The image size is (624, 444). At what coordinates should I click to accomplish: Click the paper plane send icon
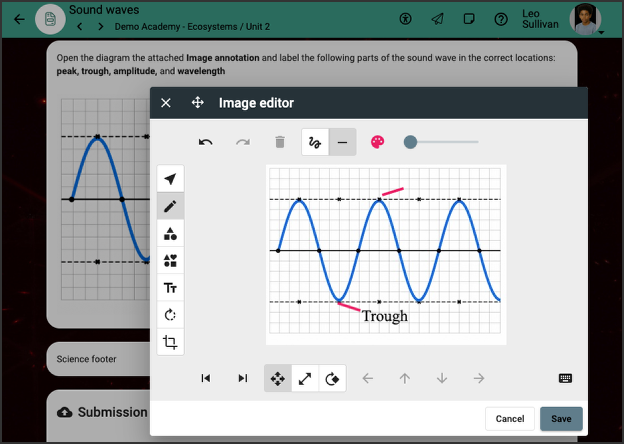pyautogui.click(x=437, y=19)
